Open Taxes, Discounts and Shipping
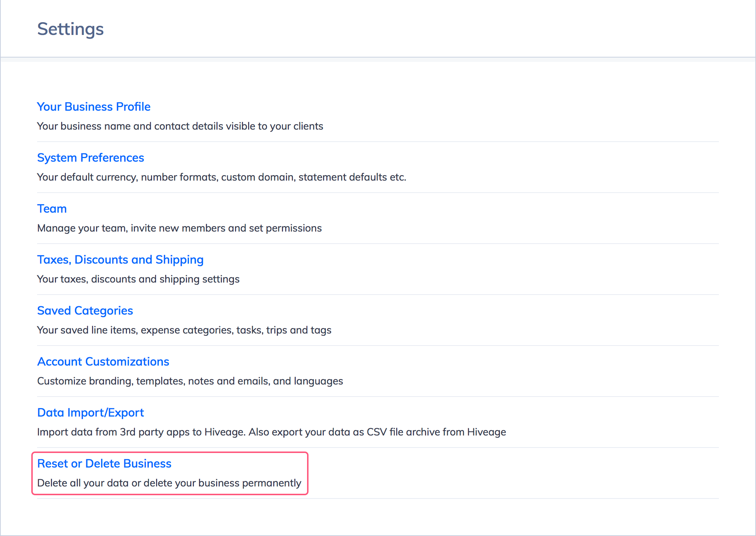Viewport: 756px width, 536px height. [120, 260]
